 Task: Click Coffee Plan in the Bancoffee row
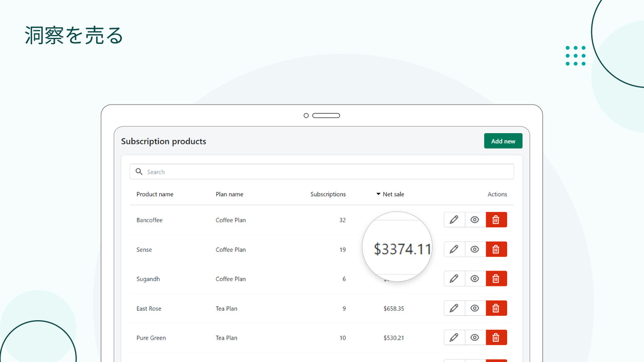pyautogui.click(x=231, y=220)
